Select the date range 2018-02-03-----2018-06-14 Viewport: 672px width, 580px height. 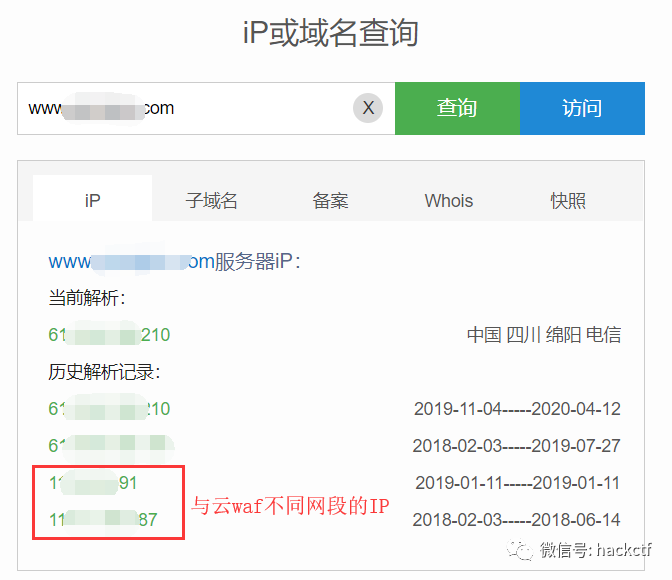pyautogui.click(x=516, y=520)
